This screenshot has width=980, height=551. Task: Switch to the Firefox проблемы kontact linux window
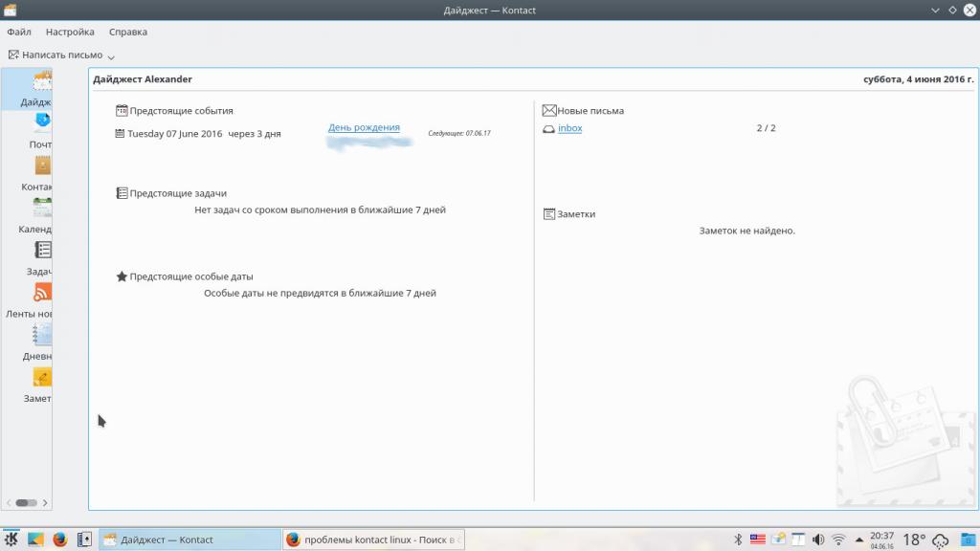[374, 540]
